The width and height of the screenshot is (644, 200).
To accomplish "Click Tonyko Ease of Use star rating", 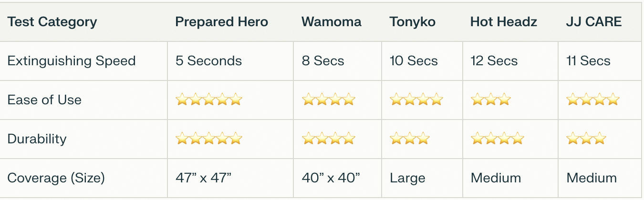I will point(416,100).
